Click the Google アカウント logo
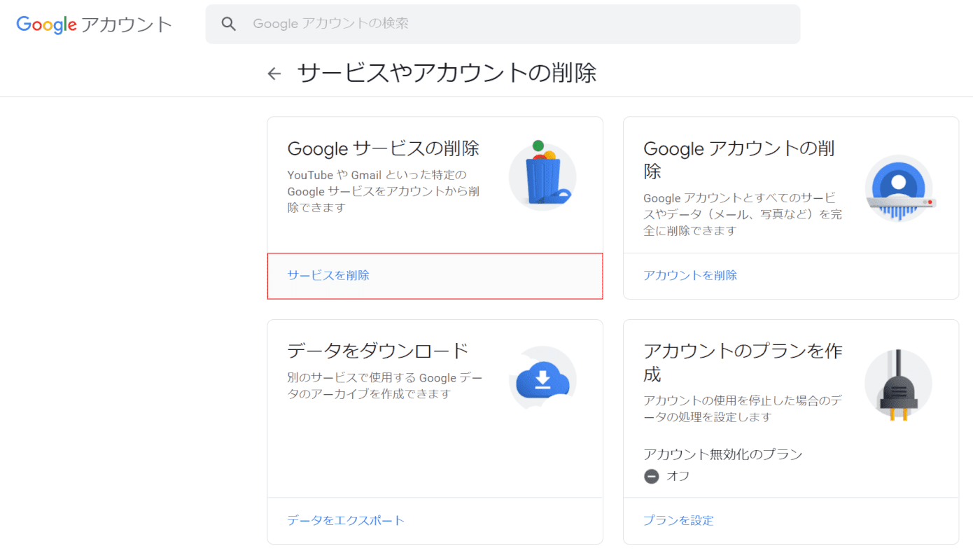Screen dimensions: 973x560 pos(94,24)
